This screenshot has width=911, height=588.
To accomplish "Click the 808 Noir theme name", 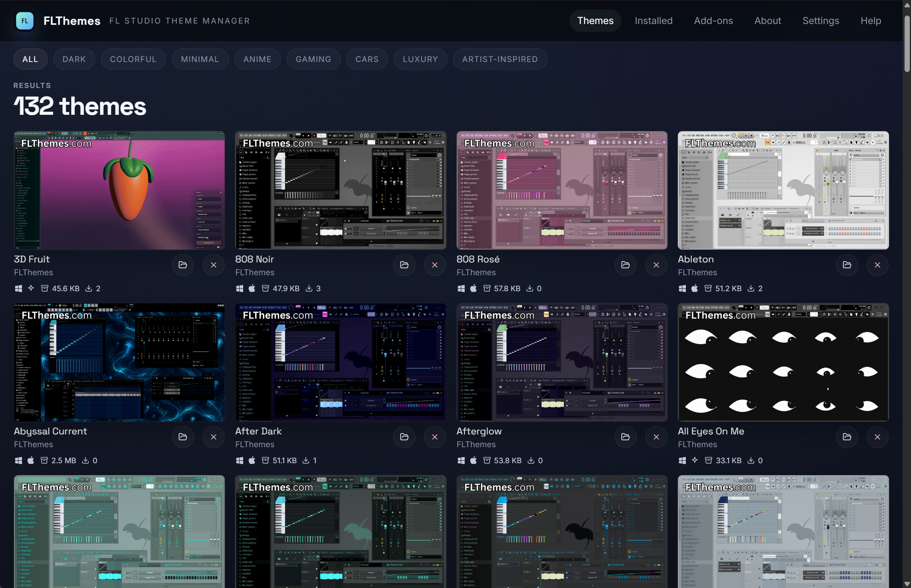I will coord(254,259).
